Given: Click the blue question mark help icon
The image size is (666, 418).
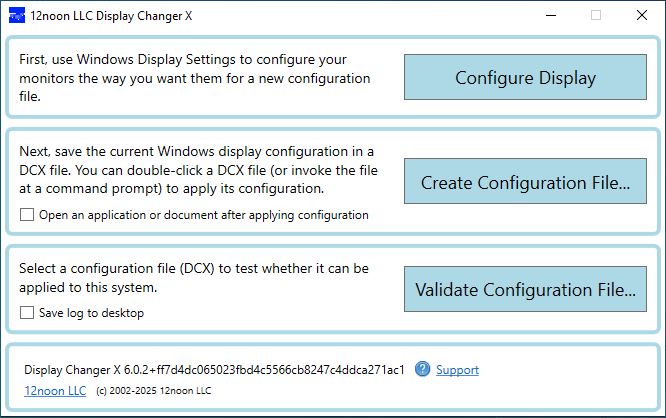Looking at the screenshot, I should coord(422,369).
